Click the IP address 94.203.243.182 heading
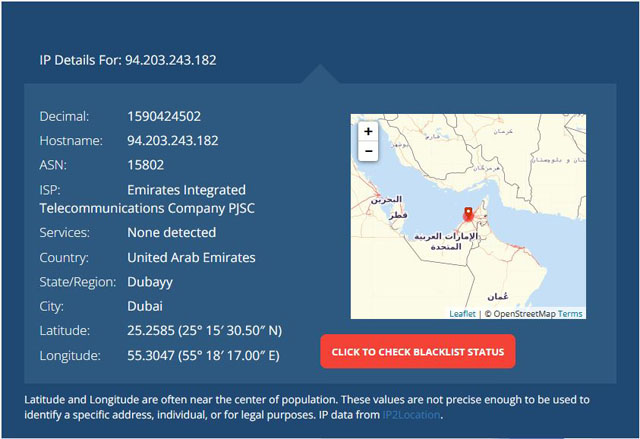 point(171,60)
